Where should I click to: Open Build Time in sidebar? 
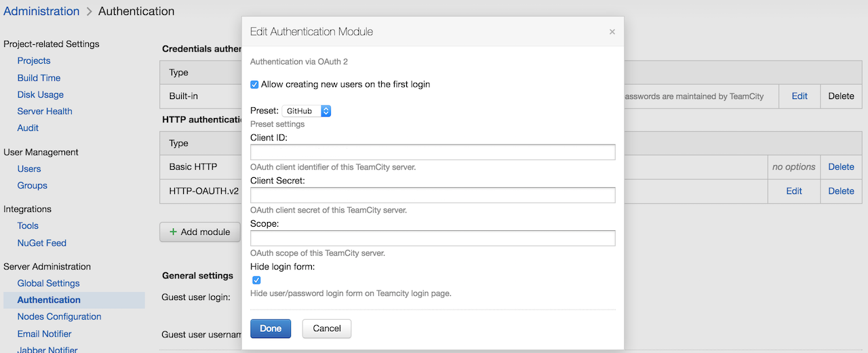click(x=39, y=78)
